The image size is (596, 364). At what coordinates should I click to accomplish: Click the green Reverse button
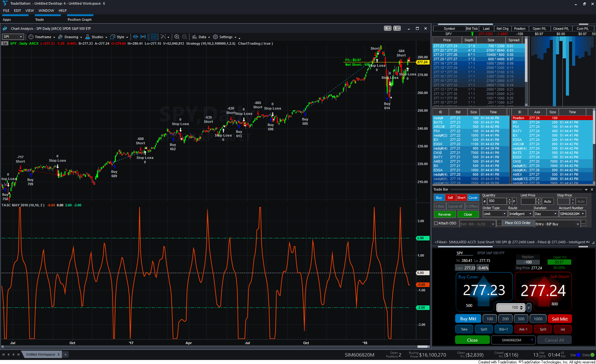pyautogui.click(x=445, y=214)
